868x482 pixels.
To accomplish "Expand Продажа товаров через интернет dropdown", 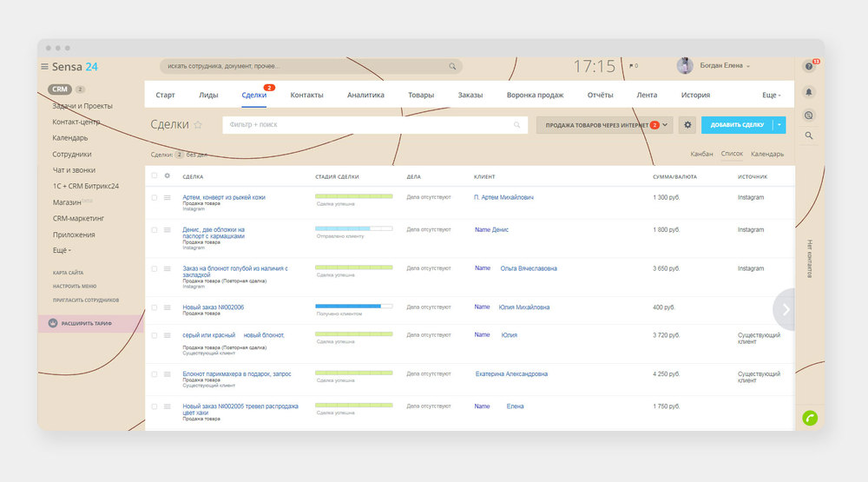I will pos(665,125).
